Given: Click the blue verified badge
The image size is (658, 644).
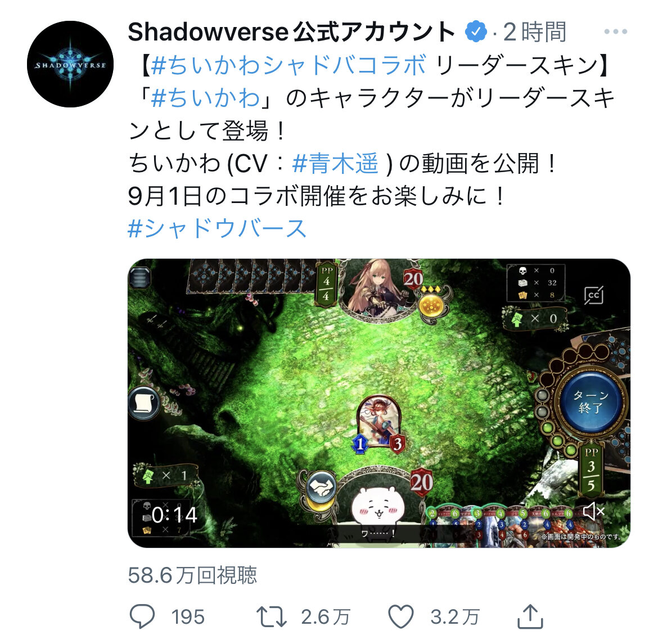Looking at the screenshot, I should point(475,31).
